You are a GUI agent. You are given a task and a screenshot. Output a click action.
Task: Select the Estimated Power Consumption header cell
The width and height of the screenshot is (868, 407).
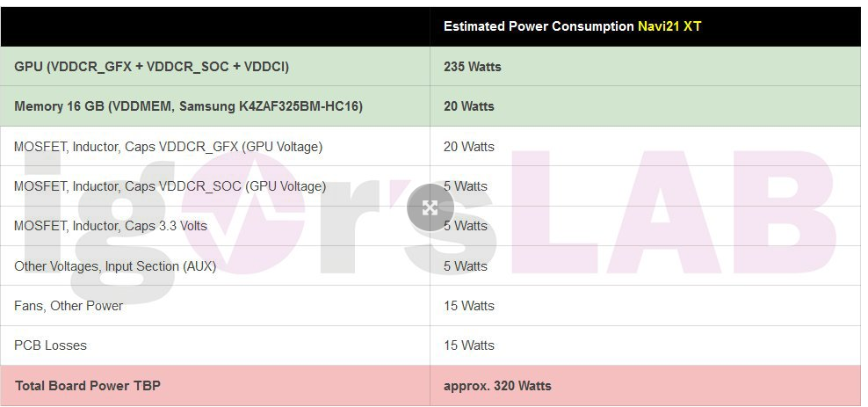645,26
